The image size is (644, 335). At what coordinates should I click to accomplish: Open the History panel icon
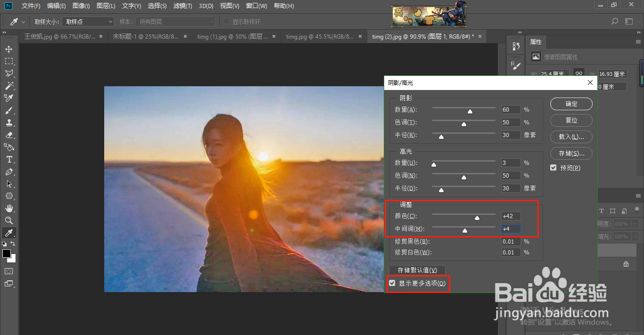[516, 47]
